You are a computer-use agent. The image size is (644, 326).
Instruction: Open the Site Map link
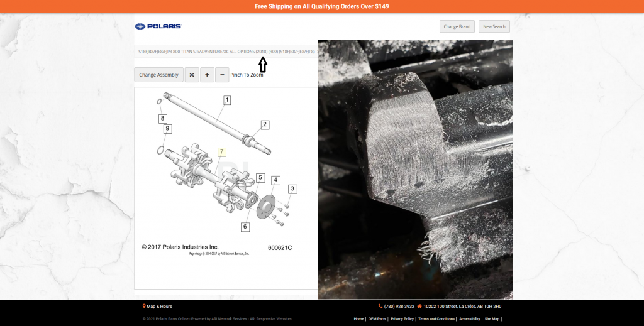[492, 319]
